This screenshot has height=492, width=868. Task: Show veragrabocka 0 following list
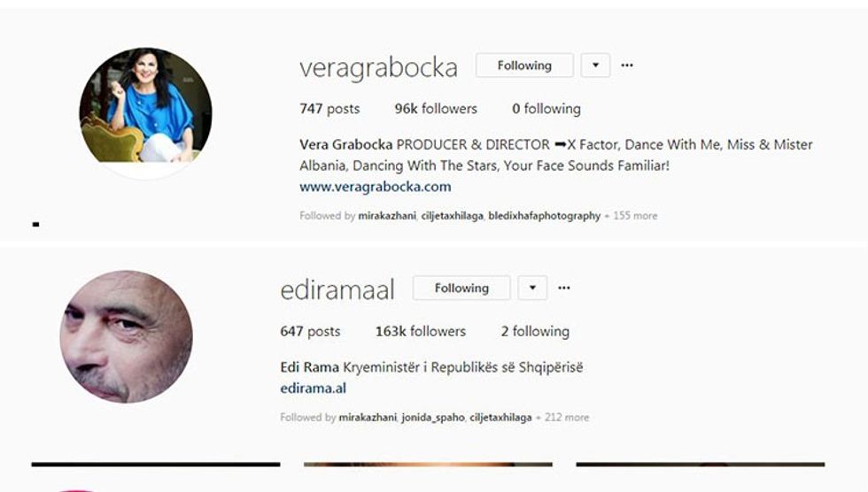pyautogui.click(x=546, y=109)
